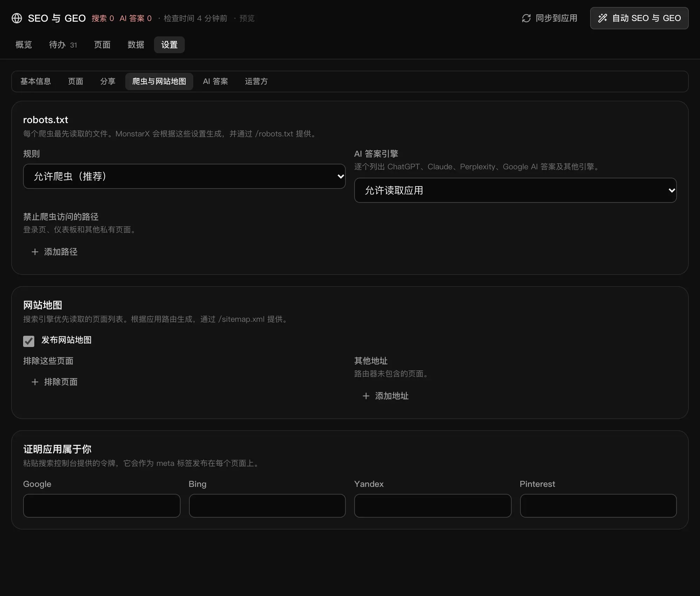The image size is (700, 596).
Task: Click the 预览 link in the header
Action: (247, 18)
